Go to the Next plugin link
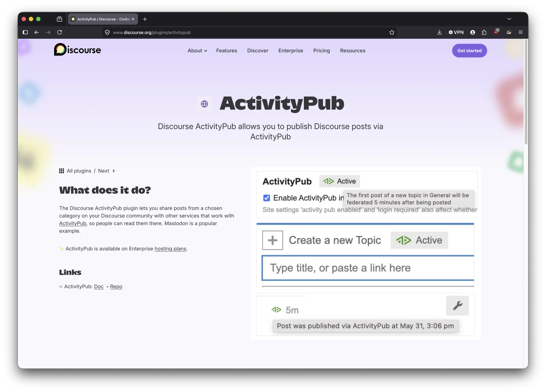 click(103, 171)
